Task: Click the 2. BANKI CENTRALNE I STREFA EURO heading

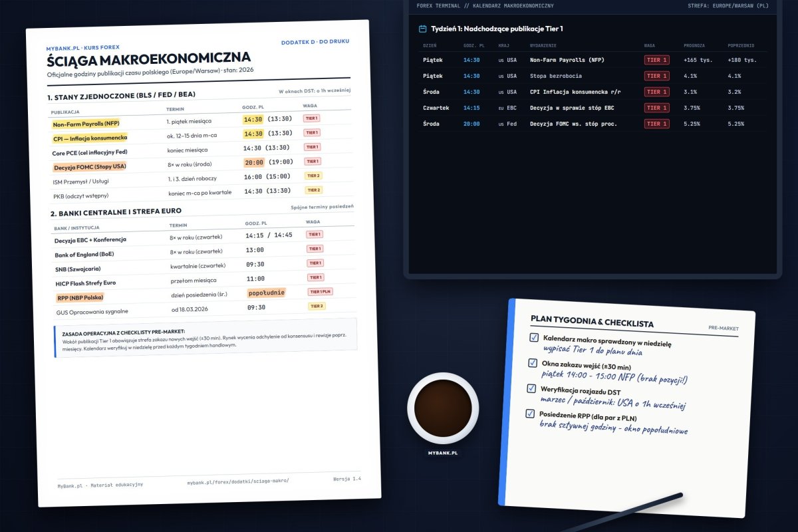Action: point(116,213)
